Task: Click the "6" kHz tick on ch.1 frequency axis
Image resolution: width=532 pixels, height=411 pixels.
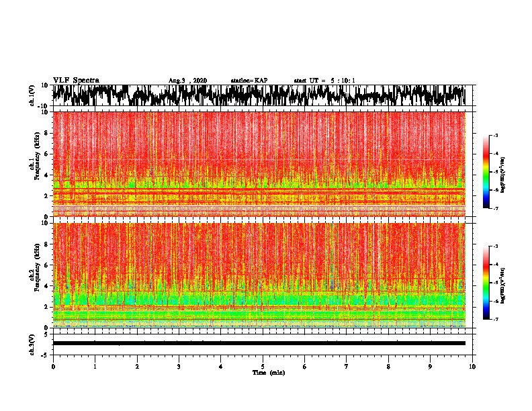Action: tap(46, 154)
